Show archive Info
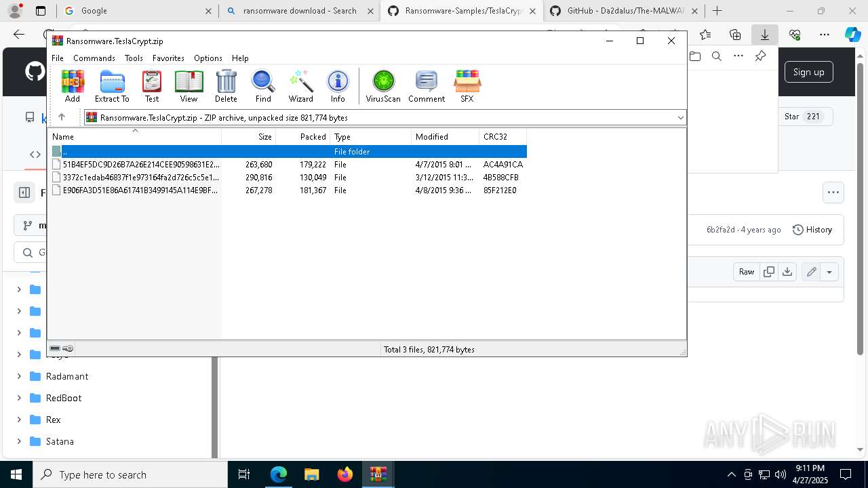The image size is (868, 488). tap(338, 86)
